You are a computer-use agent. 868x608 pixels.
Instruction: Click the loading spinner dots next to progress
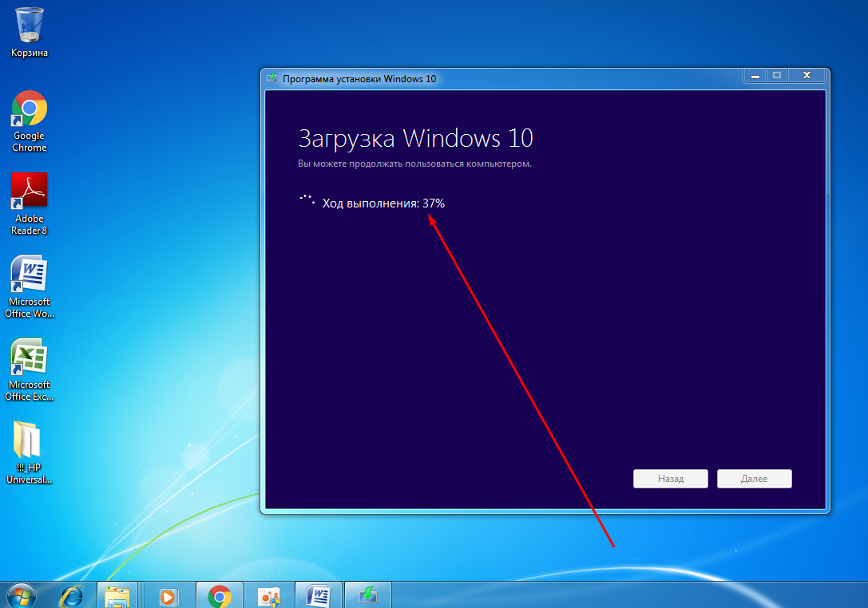tap(307, 199)
